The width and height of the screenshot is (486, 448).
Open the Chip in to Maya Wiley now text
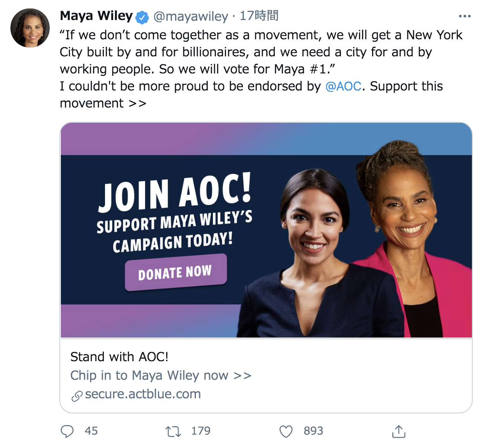pos(161,375)
